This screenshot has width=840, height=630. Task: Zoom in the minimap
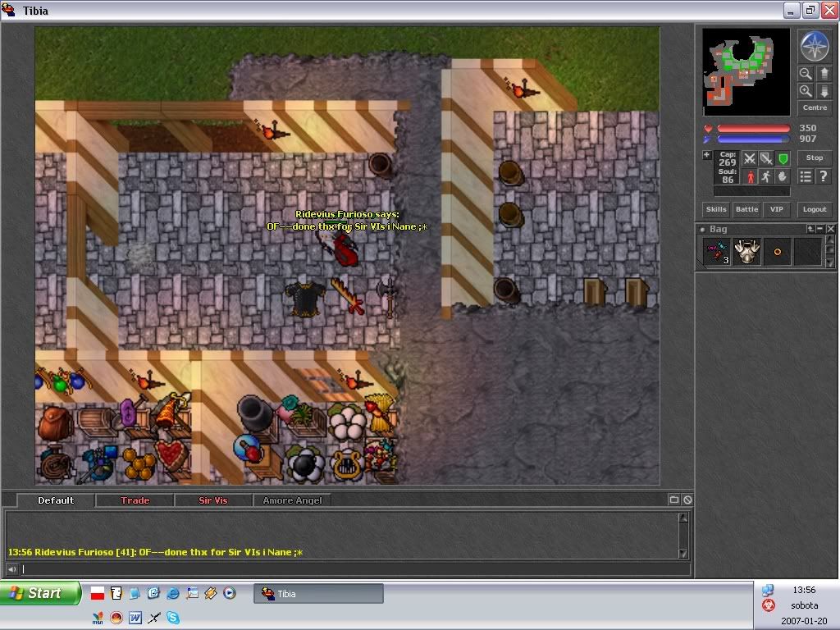coord(806,91)
